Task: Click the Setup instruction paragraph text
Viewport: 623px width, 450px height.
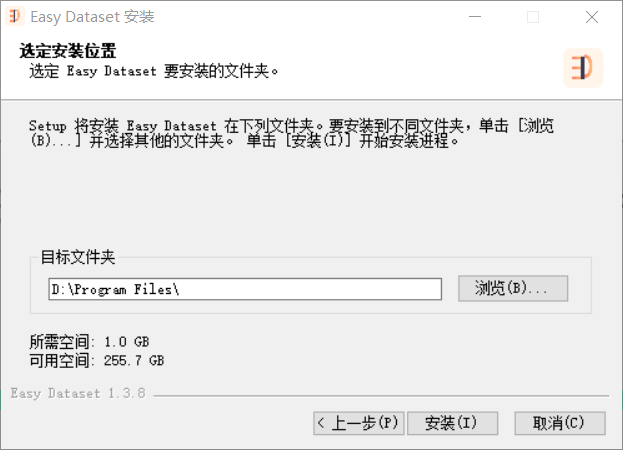Action: point(291,133)
